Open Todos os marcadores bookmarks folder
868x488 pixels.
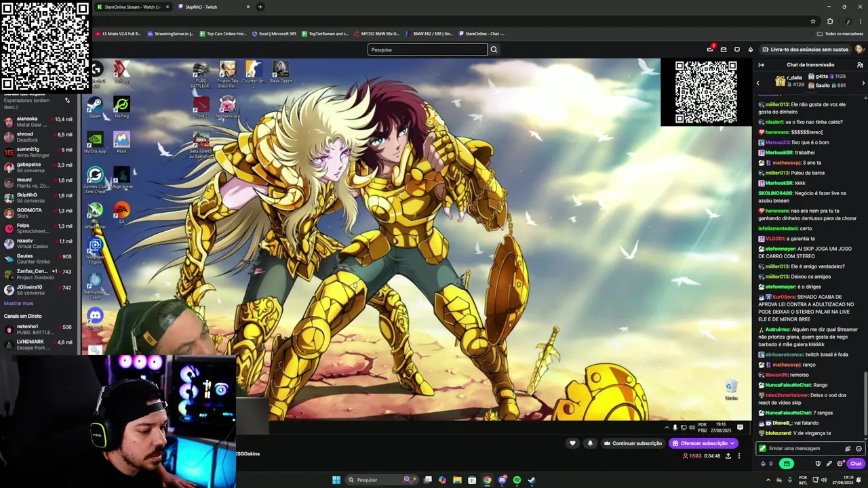pos(840,33)
